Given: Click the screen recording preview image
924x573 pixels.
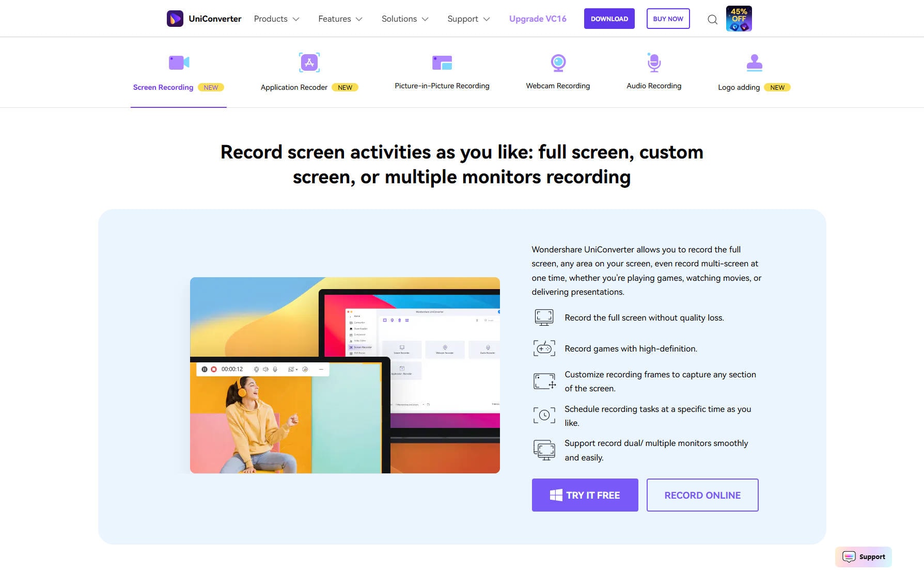Looking at the screenshot, I should click(345, 375).
